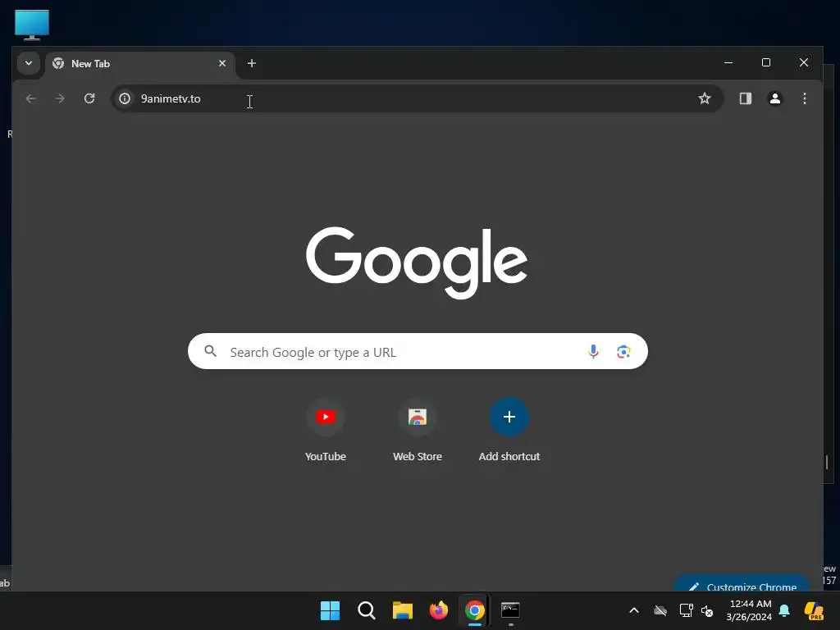Open the YouTube shortcut
Viewport: 840px width, 630px height.
pyautogui.click(x=325, y=430)
